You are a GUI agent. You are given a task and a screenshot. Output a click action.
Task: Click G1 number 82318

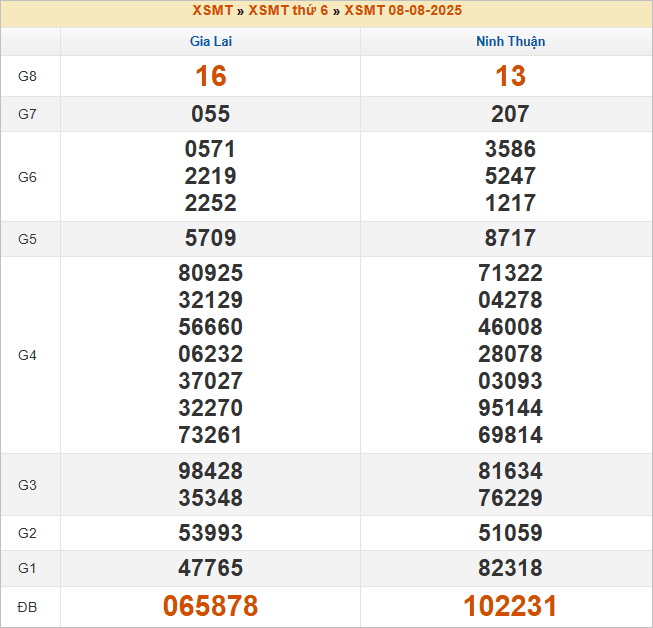click(x=511, y=568)
